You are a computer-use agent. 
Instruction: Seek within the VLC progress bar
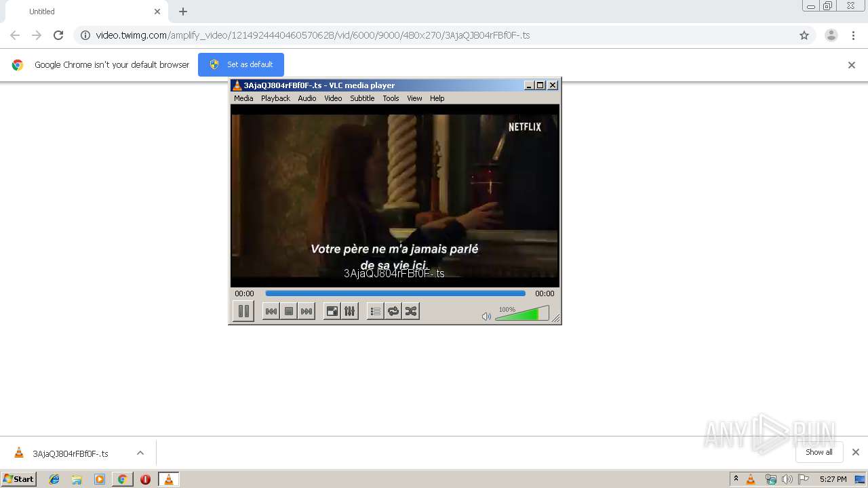395,293
